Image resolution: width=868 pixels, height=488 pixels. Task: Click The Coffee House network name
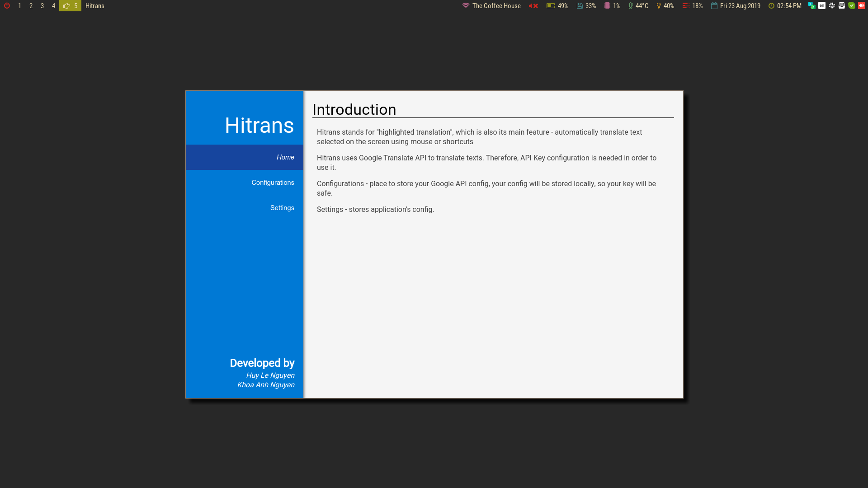click(x=496, y=6)
